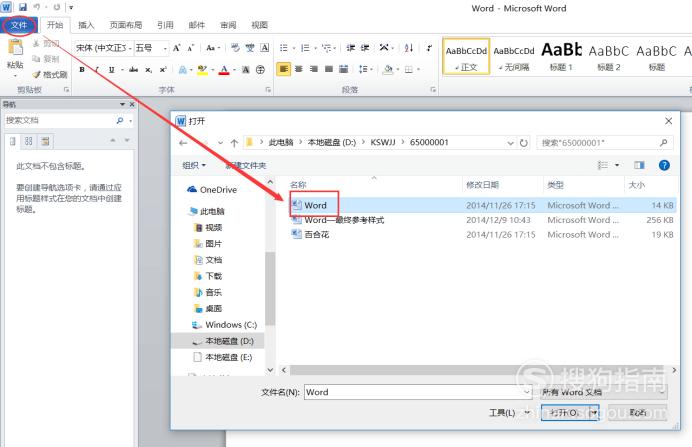Click the Character Shading icon
Screen dimensions: 692x447
pos(246,69)
